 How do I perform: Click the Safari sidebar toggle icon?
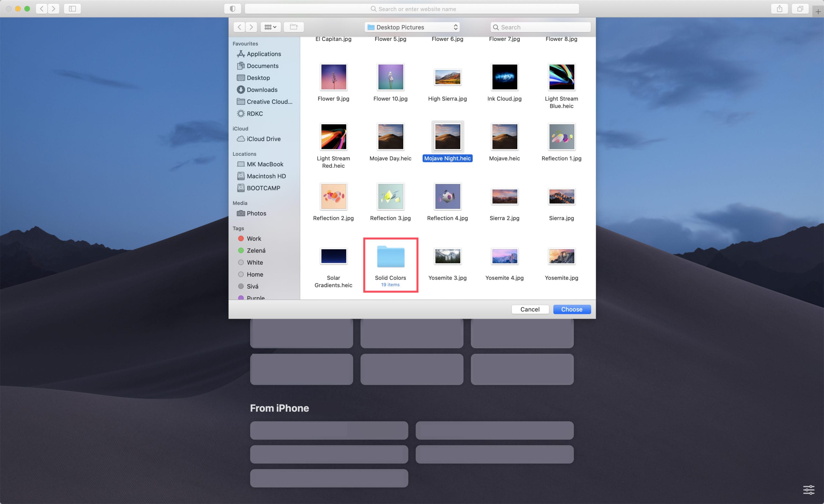(72, 9)
